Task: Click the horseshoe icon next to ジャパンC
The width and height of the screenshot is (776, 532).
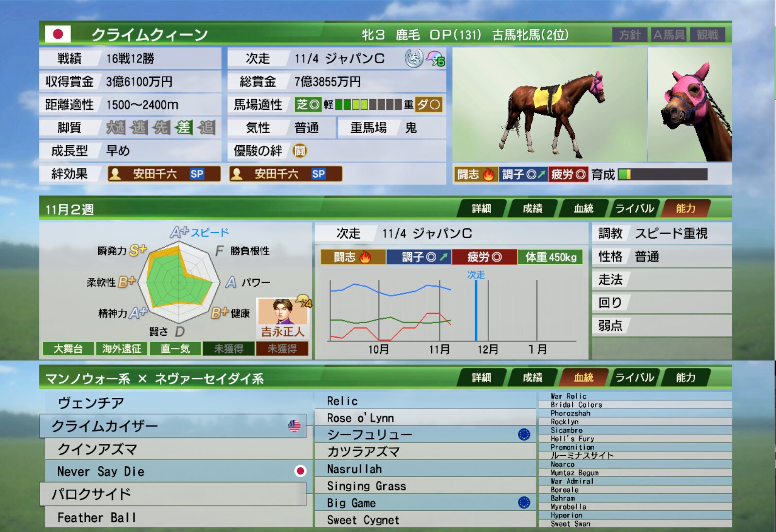Action: pos(414,59)
